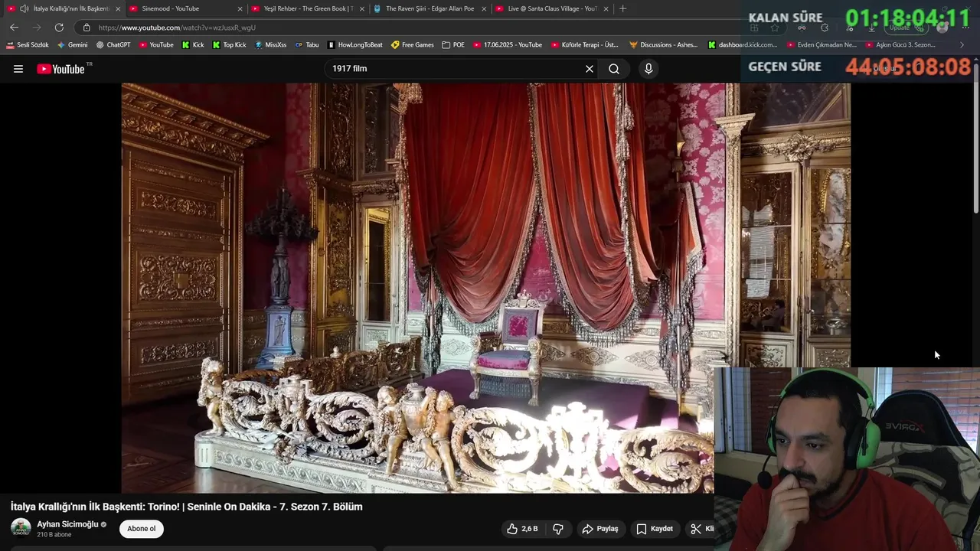The width and height of the screenshot is (980, 551).
Task: Open Ayhan Sicimoğlu channel avatar
Action: tap(21, 528)
